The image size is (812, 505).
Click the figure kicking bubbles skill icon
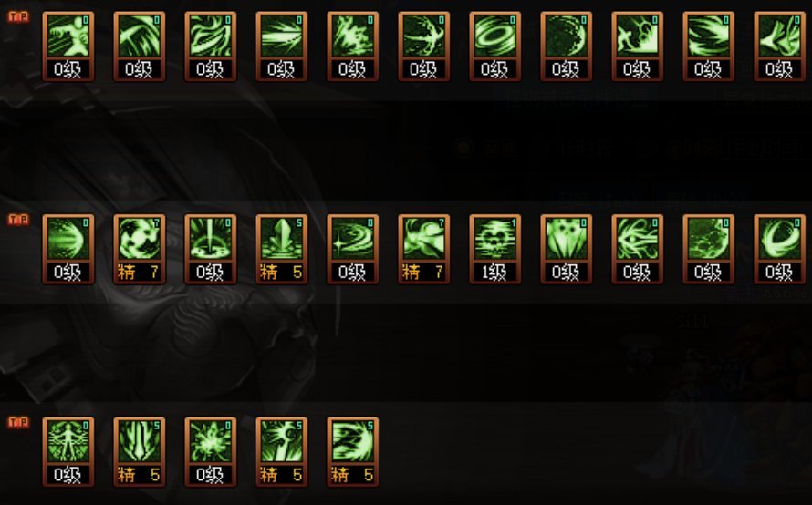[638, 46]
